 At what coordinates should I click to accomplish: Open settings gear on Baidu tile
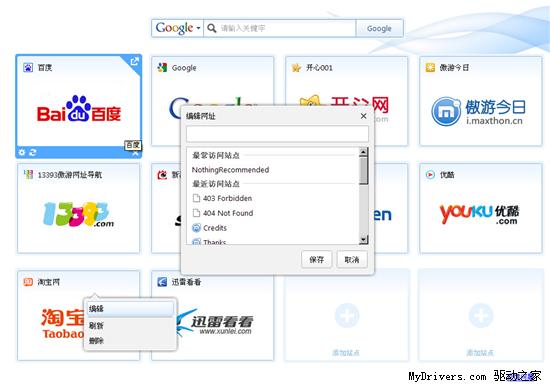coord(22,152)
